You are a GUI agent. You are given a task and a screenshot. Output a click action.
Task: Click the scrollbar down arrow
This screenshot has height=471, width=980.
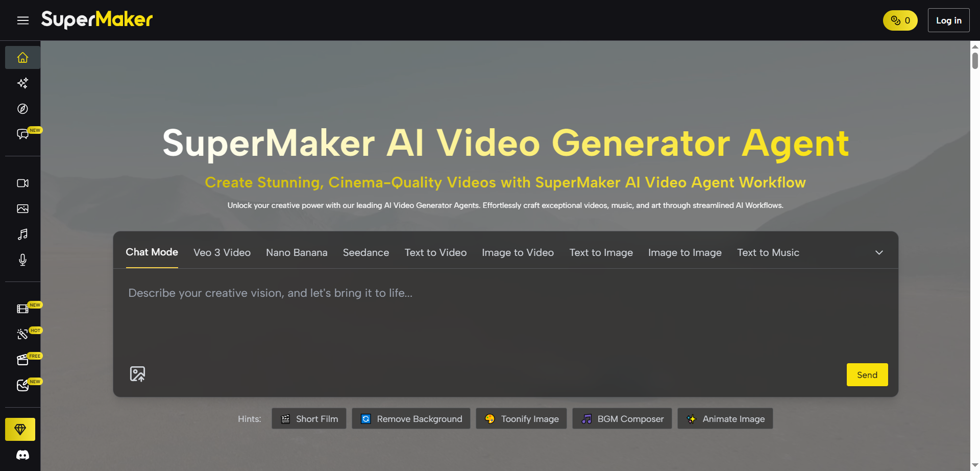[x=975, y=465]
